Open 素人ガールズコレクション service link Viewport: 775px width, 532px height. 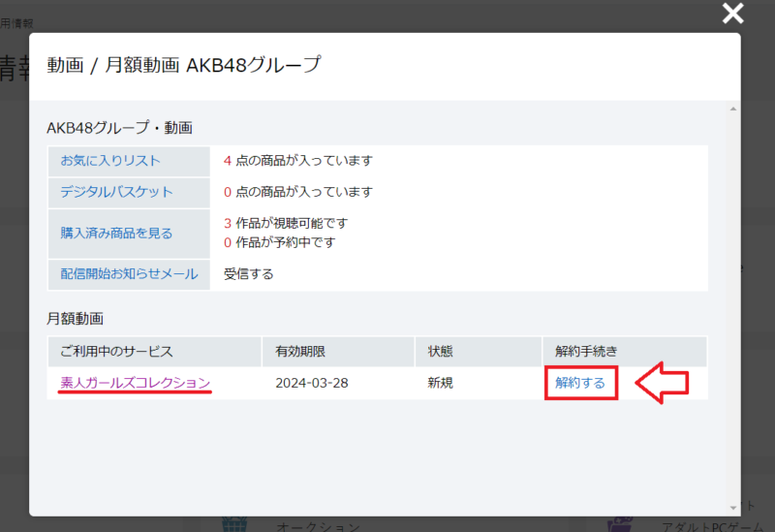[135, 383]
